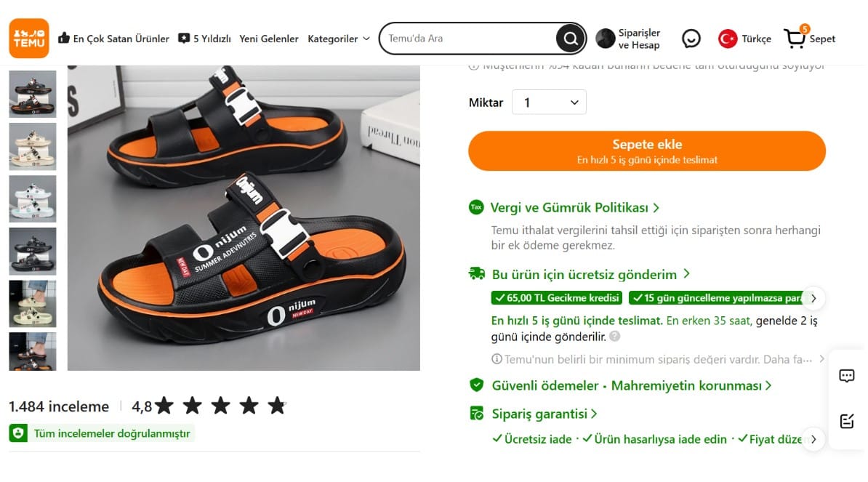Expand order guarantee details arrow

(x=814, y=439)
